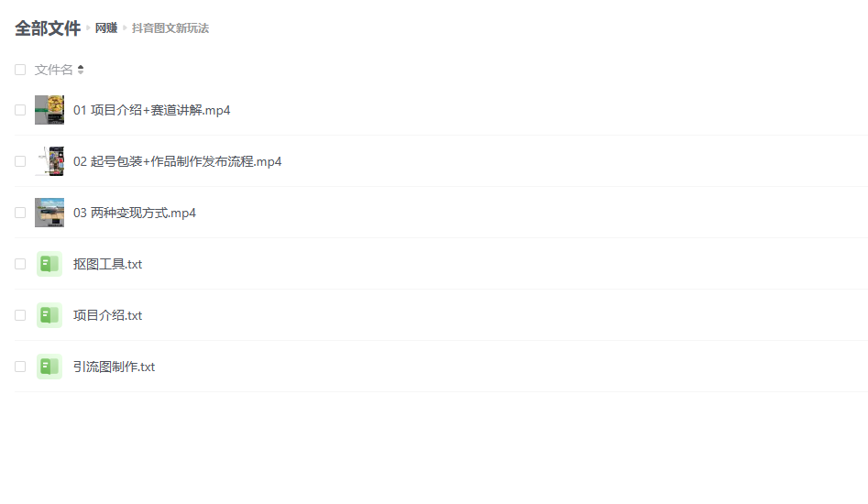Select the checkbox for 抠图工具.txt

(20, 264)
